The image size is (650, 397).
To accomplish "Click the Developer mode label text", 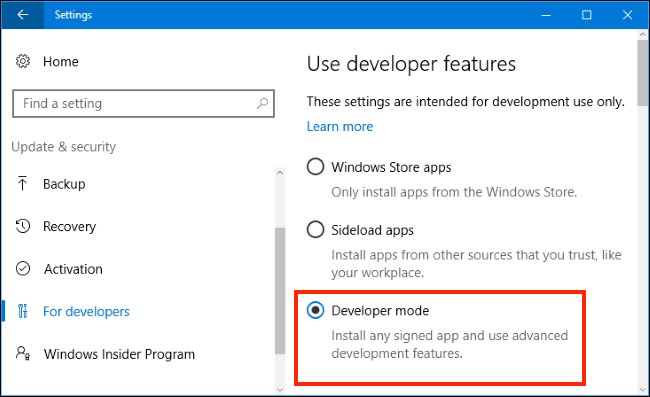I will coord(380,310).
